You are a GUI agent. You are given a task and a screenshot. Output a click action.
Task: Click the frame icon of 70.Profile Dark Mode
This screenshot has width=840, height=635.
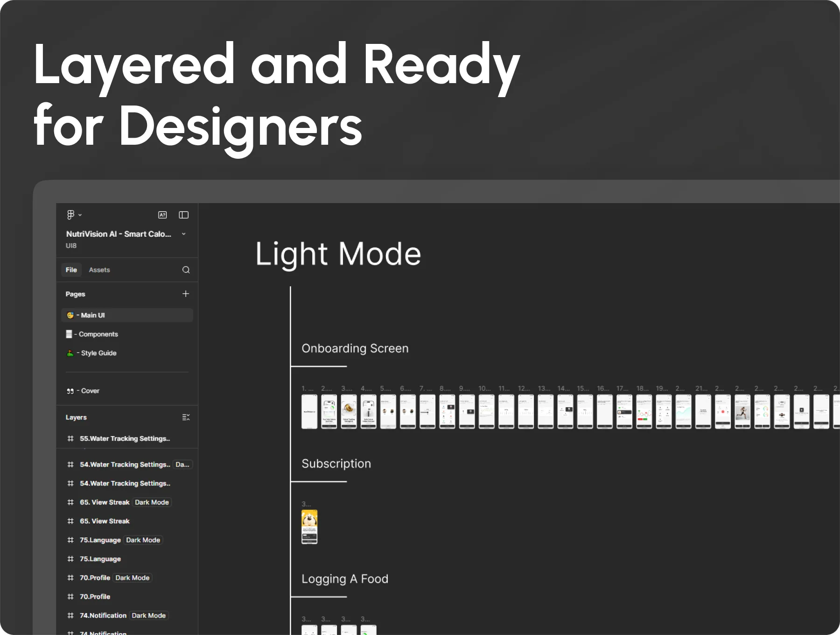point(70,578)
